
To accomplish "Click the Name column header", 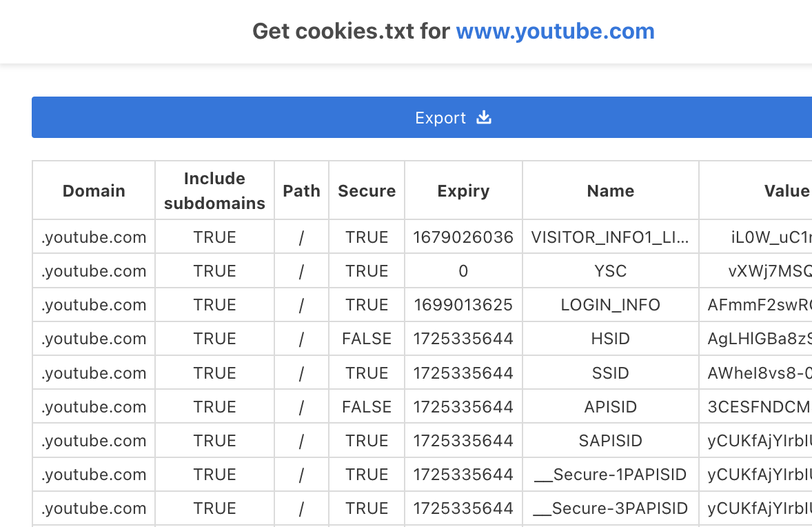I will 611,190.
